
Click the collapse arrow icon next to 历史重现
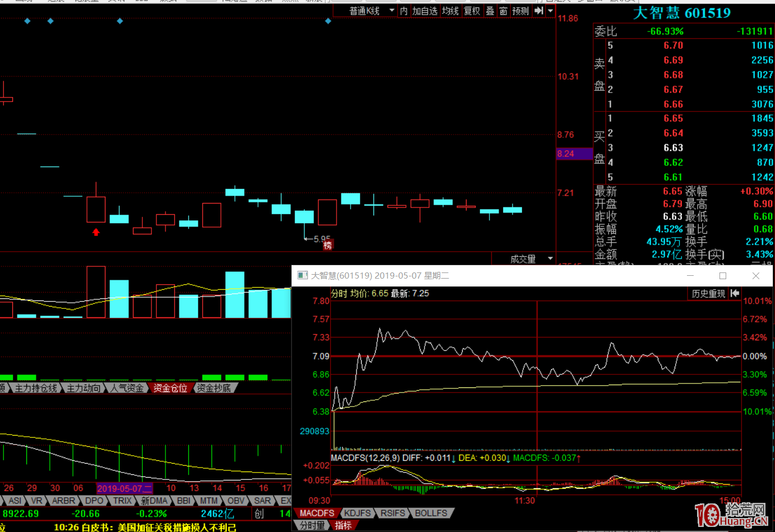click(x=735, y=293)
